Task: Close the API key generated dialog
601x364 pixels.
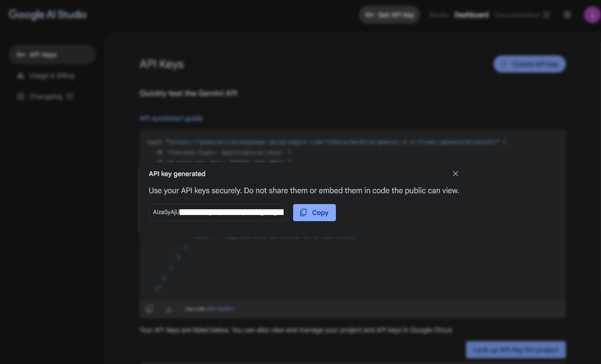Action: coord(455,174)
